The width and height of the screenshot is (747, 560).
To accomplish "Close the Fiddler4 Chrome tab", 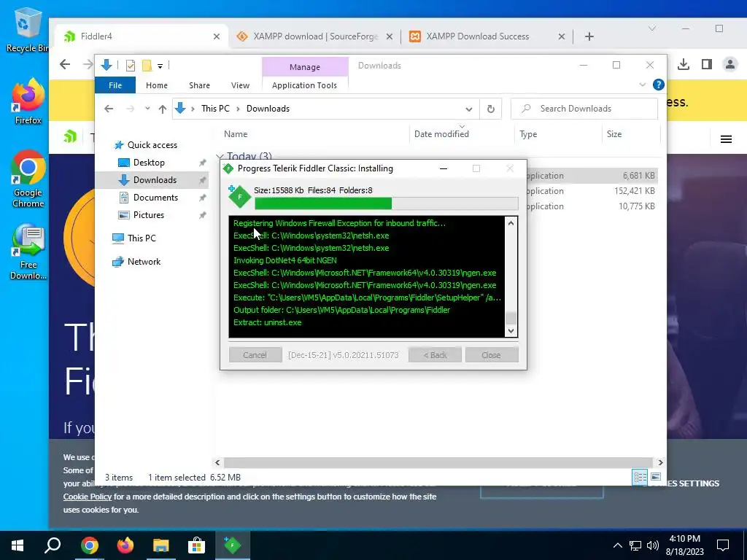I will [x=216, y=36].
